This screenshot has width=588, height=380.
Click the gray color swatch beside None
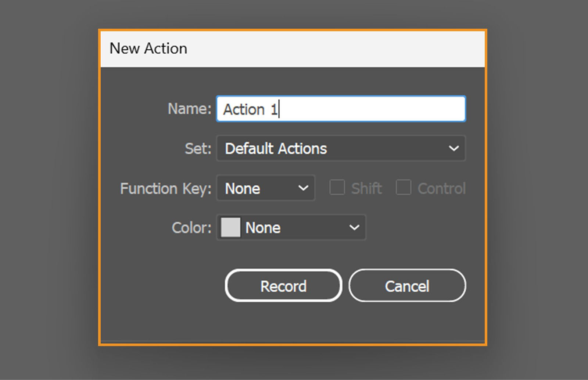230,227
